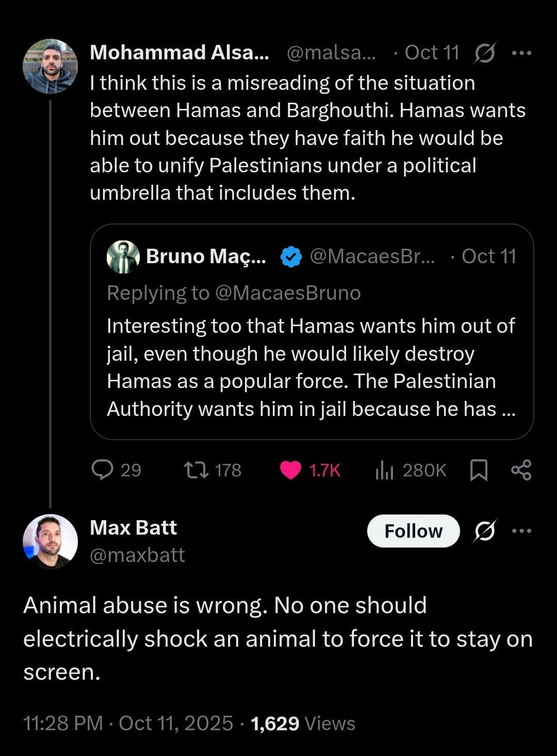
Task: Open the @maxbatt handle link
Action: [x=137, y=555]
